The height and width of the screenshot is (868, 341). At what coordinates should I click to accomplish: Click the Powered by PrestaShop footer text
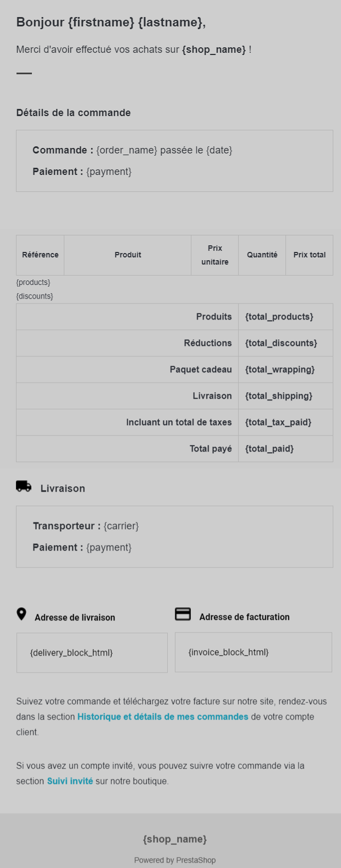(175, 860)
